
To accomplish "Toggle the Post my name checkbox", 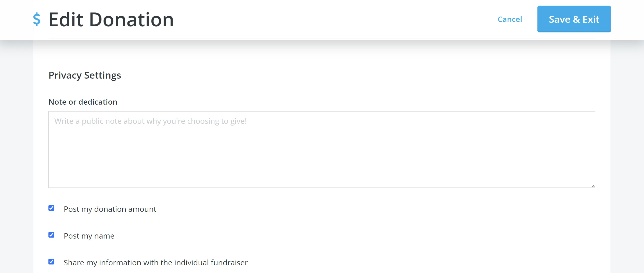I will 51,235.
